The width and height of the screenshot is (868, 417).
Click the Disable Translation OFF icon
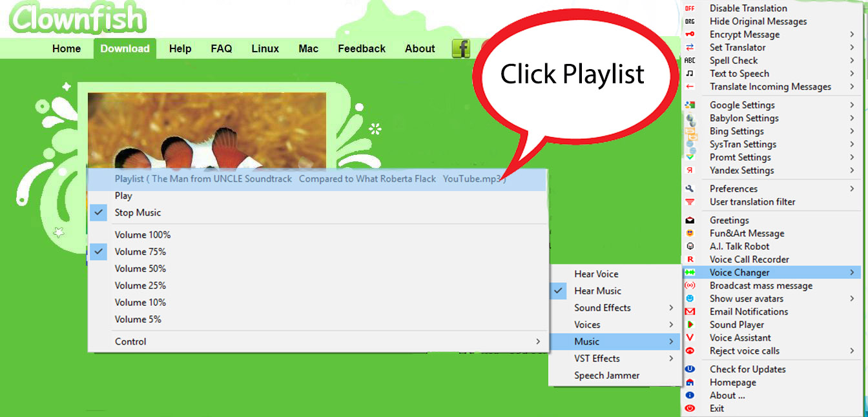pos(690,8)
